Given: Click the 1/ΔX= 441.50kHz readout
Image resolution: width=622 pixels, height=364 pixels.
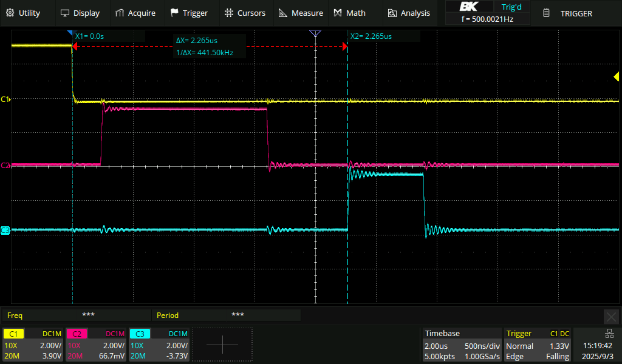Looking at the screenshot, I should (205, 52).
